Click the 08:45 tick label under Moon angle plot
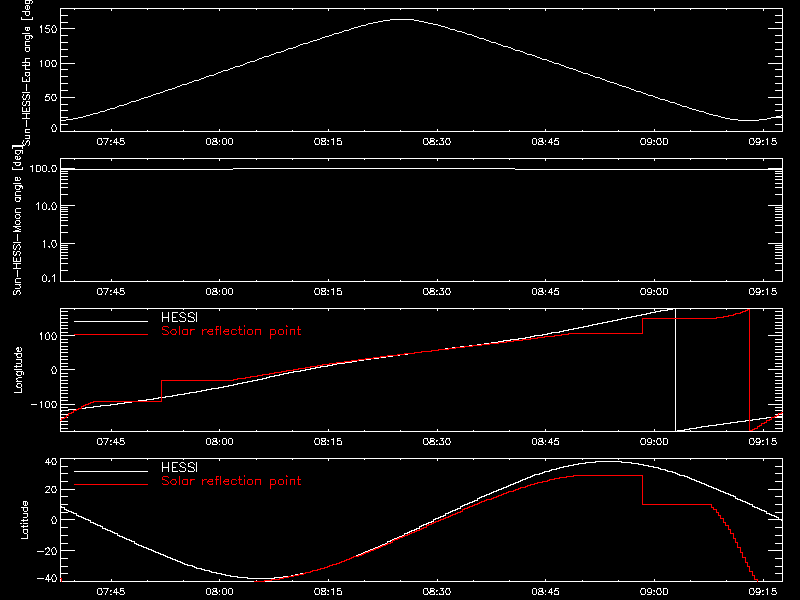 545,292
